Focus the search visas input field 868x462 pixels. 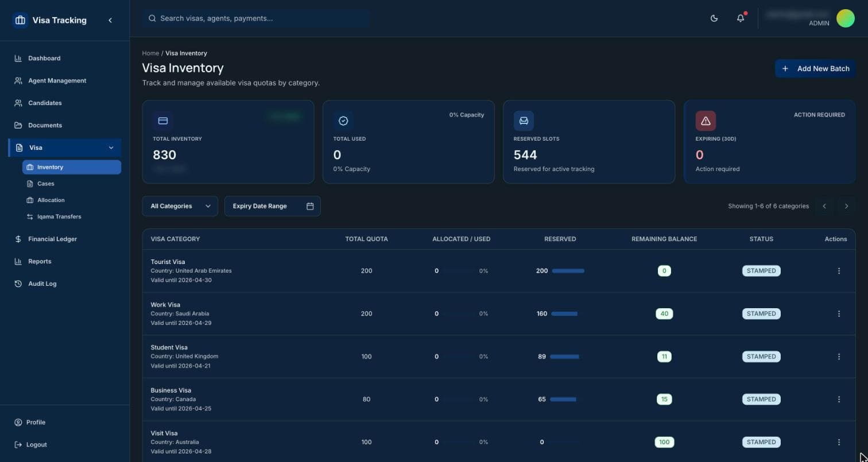click(x=256, y=18)
